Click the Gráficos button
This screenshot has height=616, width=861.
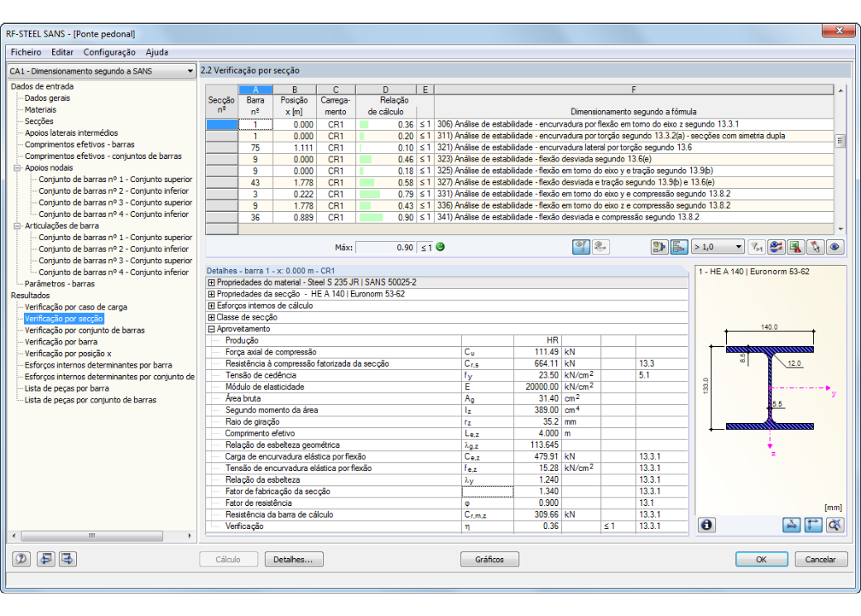coord(489,560)
